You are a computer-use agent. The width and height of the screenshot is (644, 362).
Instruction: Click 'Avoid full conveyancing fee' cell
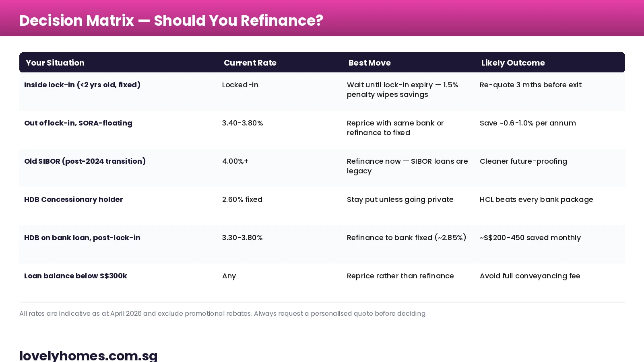530,276
